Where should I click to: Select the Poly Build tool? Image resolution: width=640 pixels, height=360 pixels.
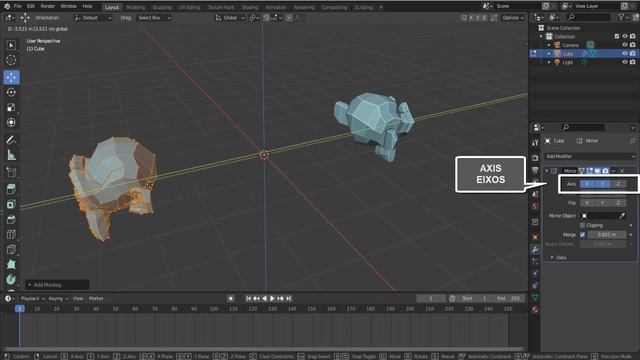point(11,264)
